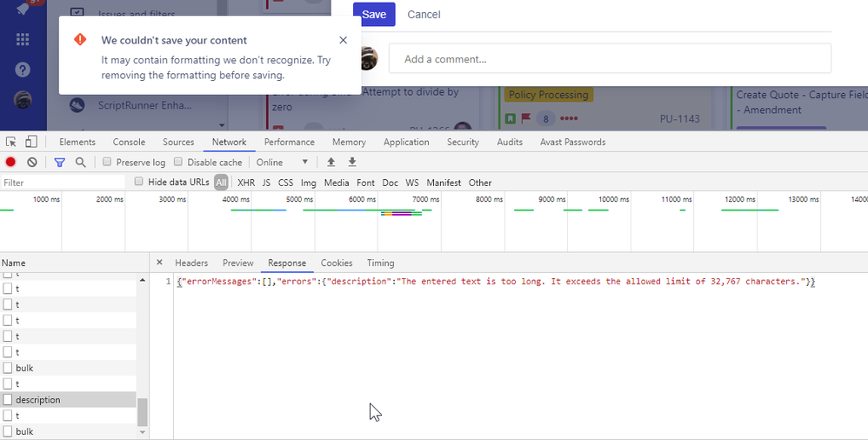Image resolution: width=868 pixels, height=440 pixels.
Task: Dismiss the 'We couldn't save your content' alert
Action: (344, 40)
